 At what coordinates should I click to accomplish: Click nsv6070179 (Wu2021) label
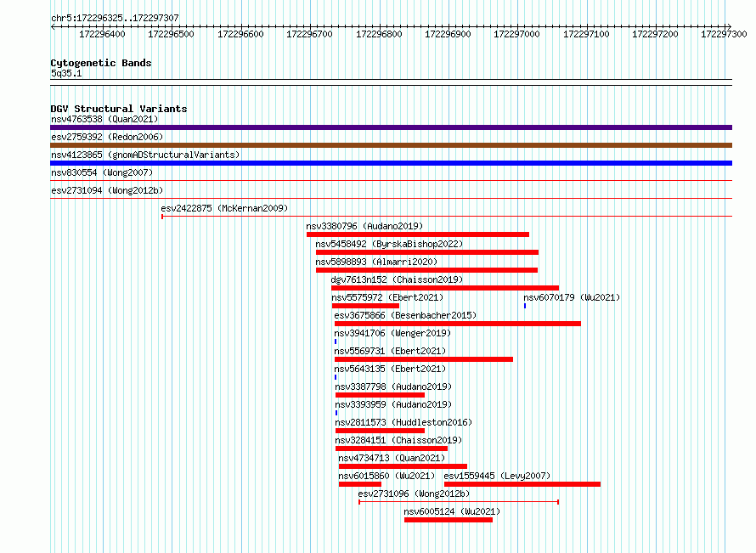(x=572, y=297)
